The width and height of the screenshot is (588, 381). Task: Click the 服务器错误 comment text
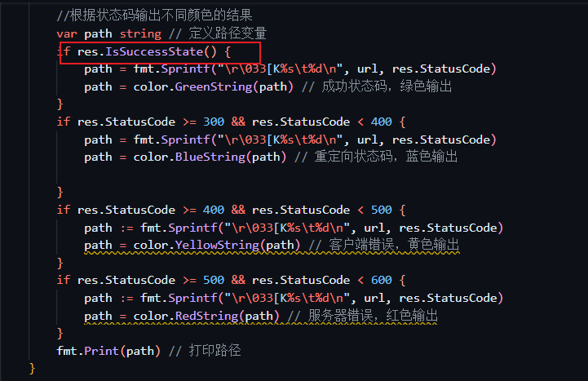tap(340, 316)
